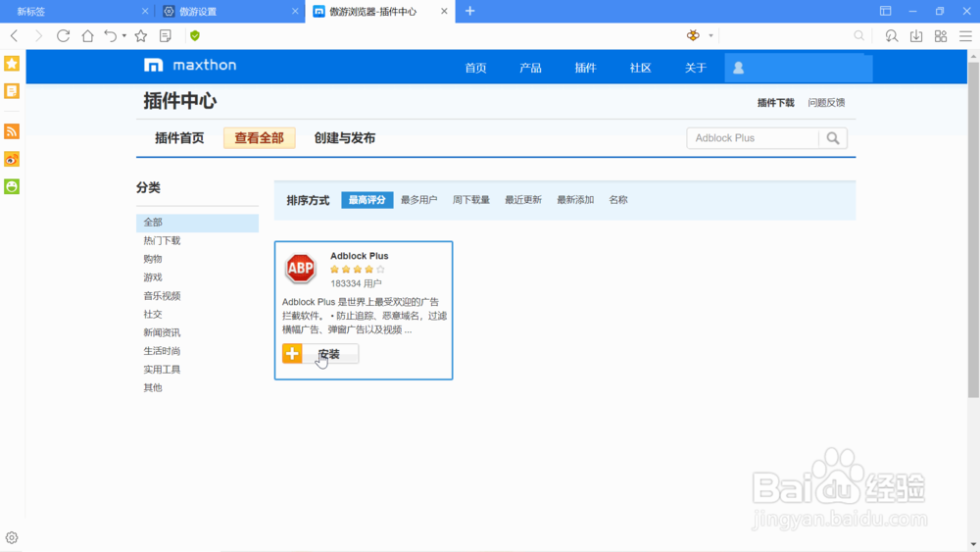Open reader mode note icon in toolbar
980x552 pixels.
(166, 36)
